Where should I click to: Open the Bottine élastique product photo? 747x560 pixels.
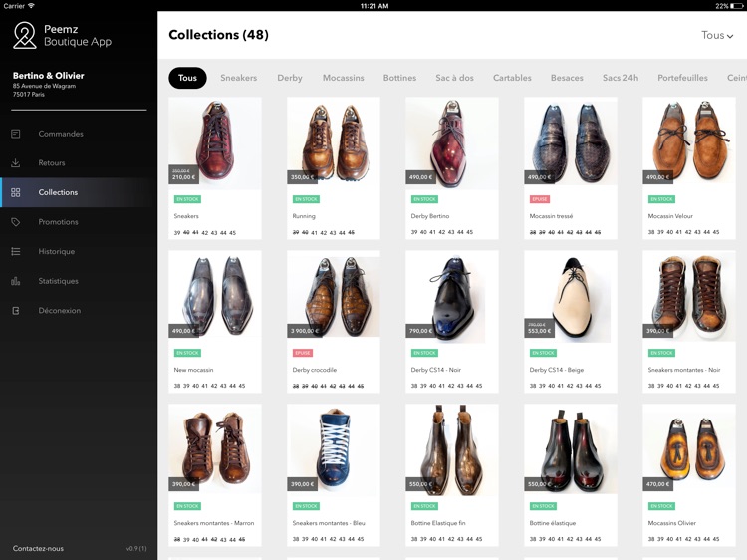coord(571,450)
